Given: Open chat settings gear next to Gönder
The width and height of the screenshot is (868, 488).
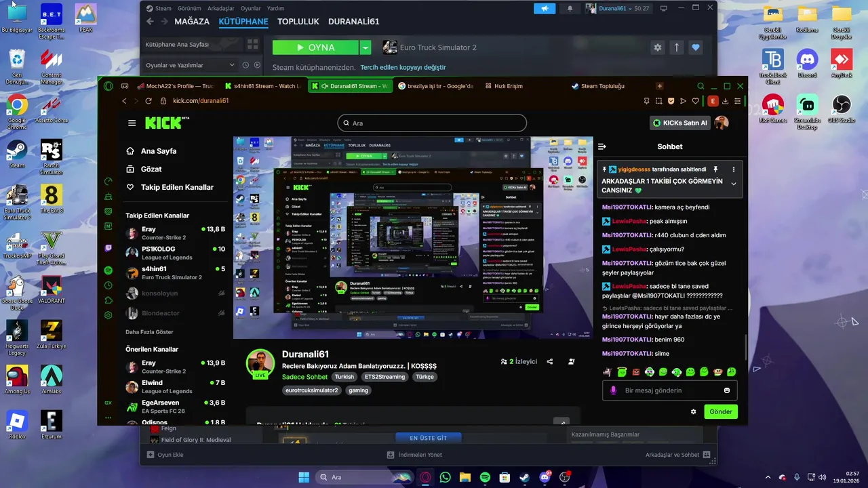Looking at the screenshot, I should (693, 411).
